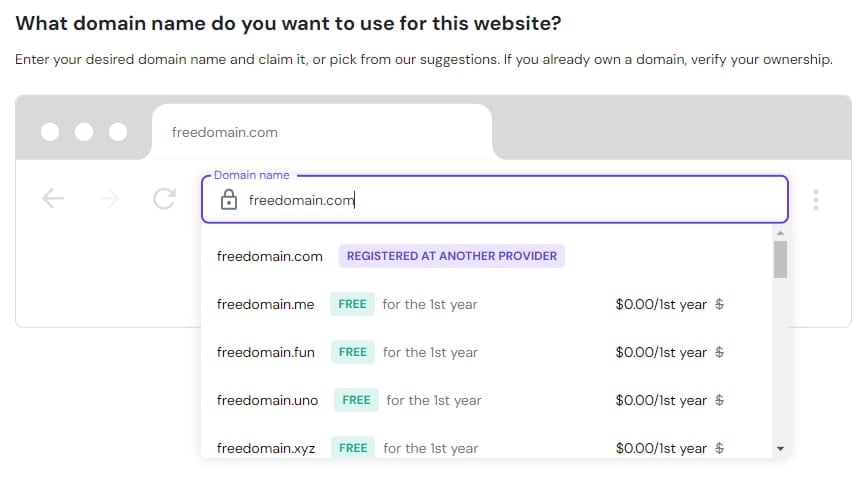Image resolution: width=862 pixels, height=496 pixels.
Task: Click the price icon beside freedomain.xyz
Action: (x=720, y=448)
